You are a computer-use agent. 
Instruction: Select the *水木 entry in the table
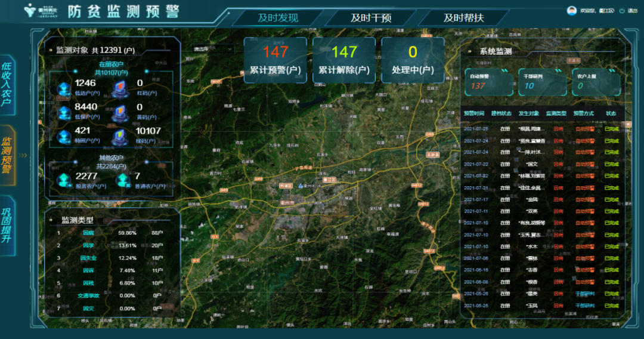tap(532, 246)
